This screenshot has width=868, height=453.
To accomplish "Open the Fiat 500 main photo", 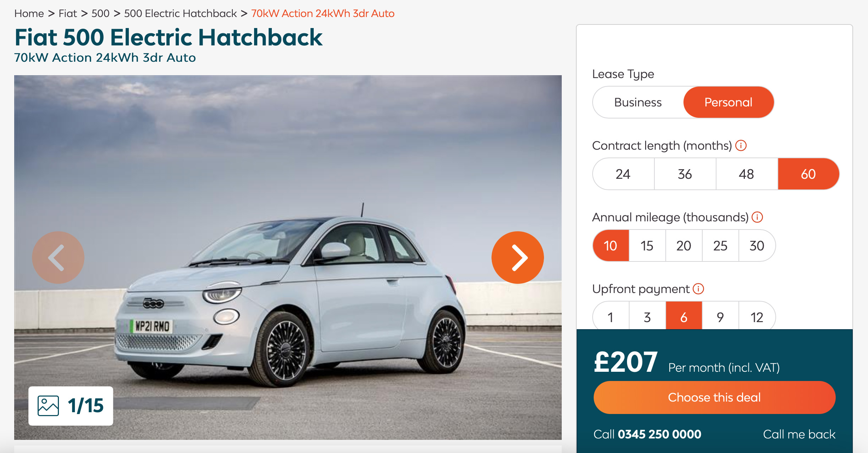I will [288, 258].
